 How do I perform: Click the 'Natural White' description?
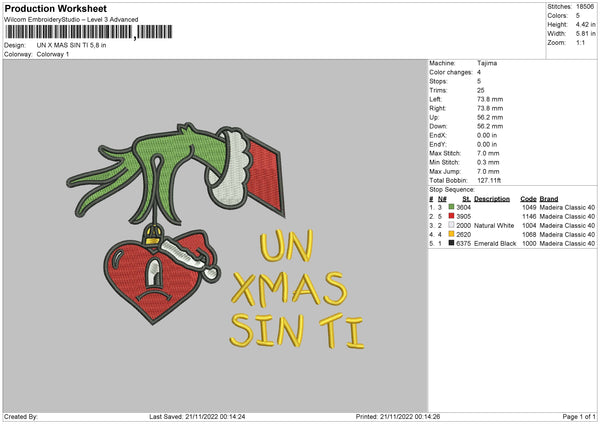pyautogui.click(x=494, y=225)
